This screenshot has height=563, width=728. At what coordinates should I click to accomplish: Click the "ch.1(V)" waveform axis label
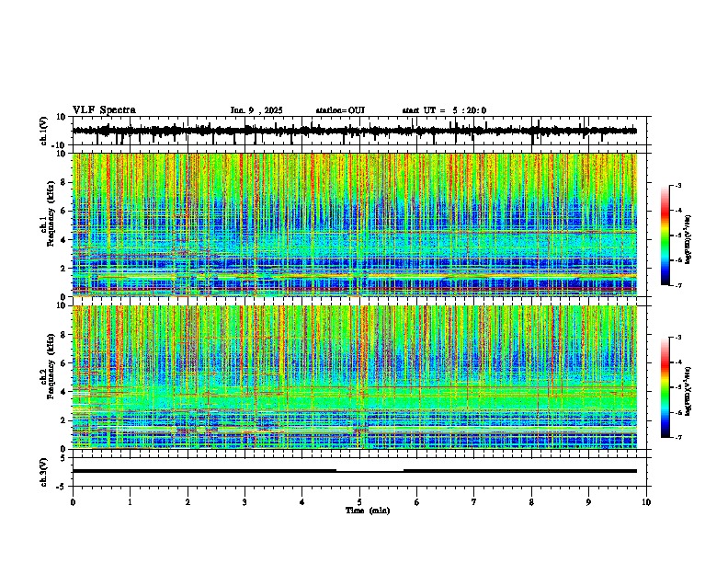pos(44,131)
